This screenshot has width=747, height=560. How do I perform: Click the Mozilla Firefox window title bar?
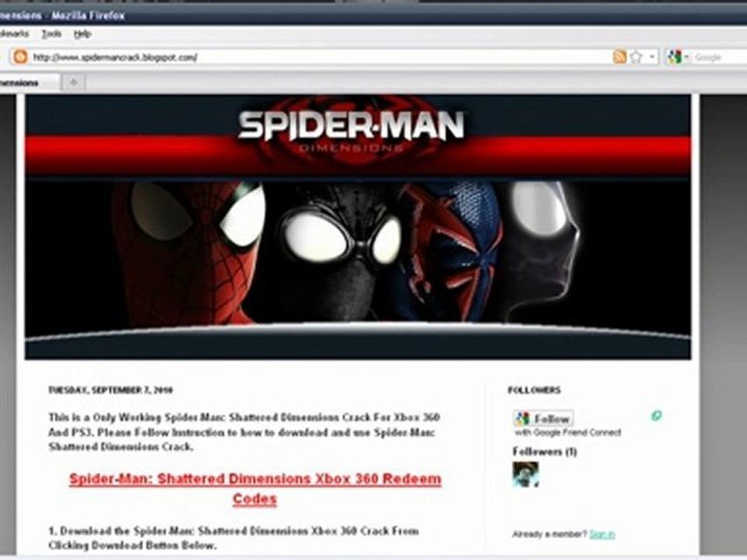pyautogui.click(x=373, y=16)
